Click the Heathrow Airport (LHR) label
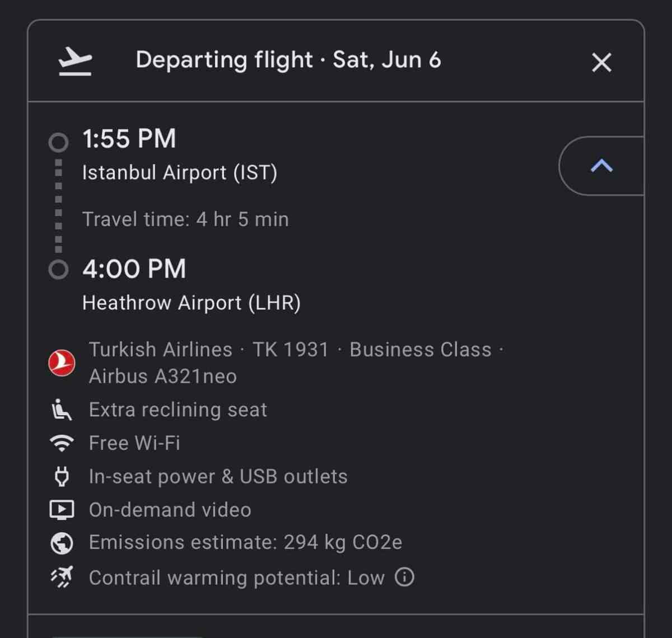The width and height of the screenshot is (672, 638). tap(192, 303)
